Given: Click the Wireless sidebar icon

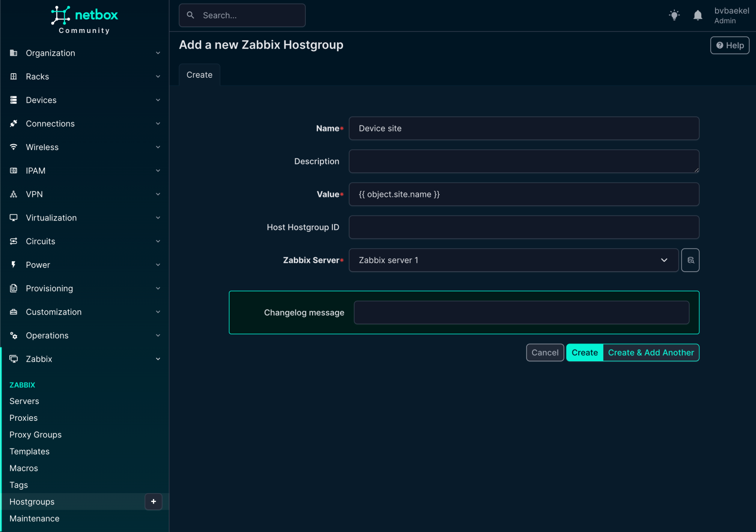Looking at the screenshot, I should point(13,147).
